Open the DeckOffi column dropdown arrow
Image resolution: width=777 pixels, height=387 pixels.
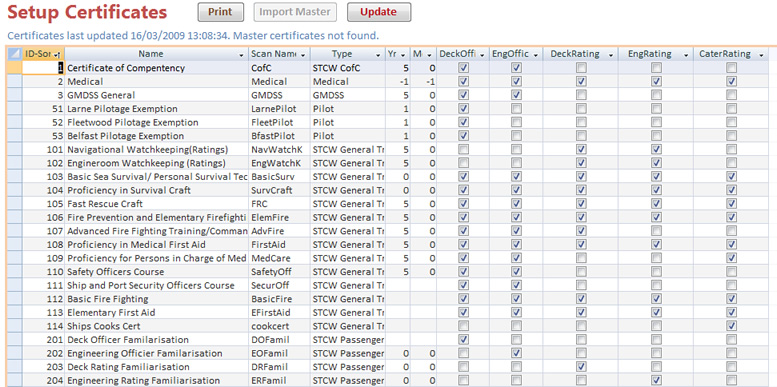pos(482,55)
